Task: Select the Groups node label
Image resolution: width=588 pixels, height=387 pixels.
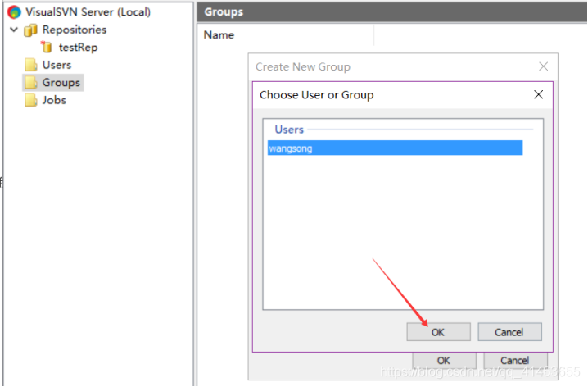Action: [61, 83]
